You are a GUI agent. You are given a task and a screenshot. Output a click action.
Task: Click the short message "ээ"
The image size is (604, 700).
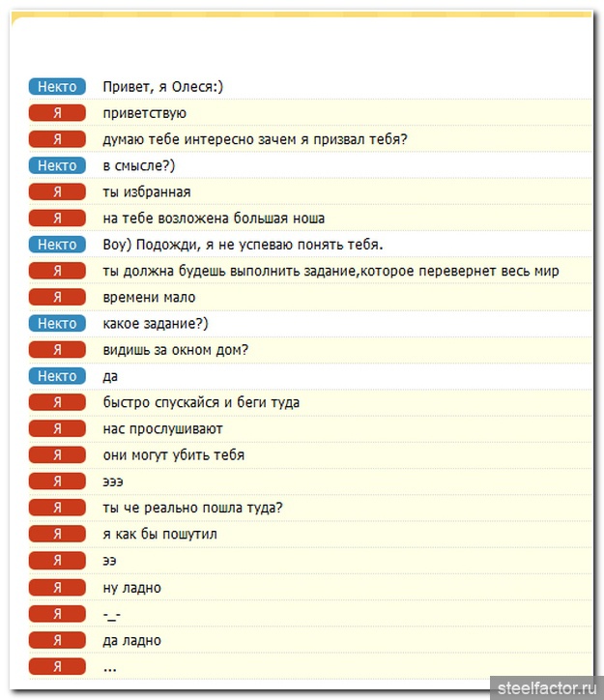[109, 561]
